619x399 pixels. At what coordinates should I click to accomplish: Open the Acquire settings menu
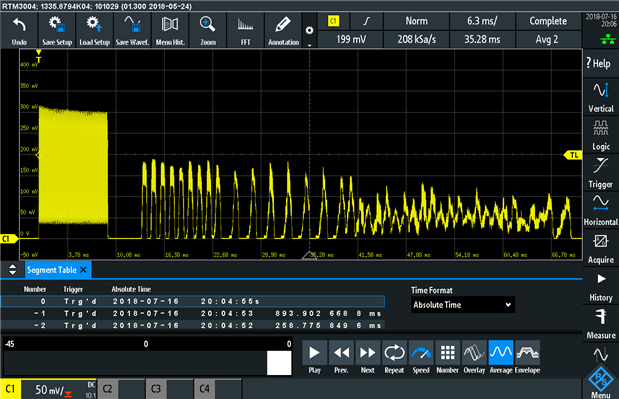pos(600,248)
